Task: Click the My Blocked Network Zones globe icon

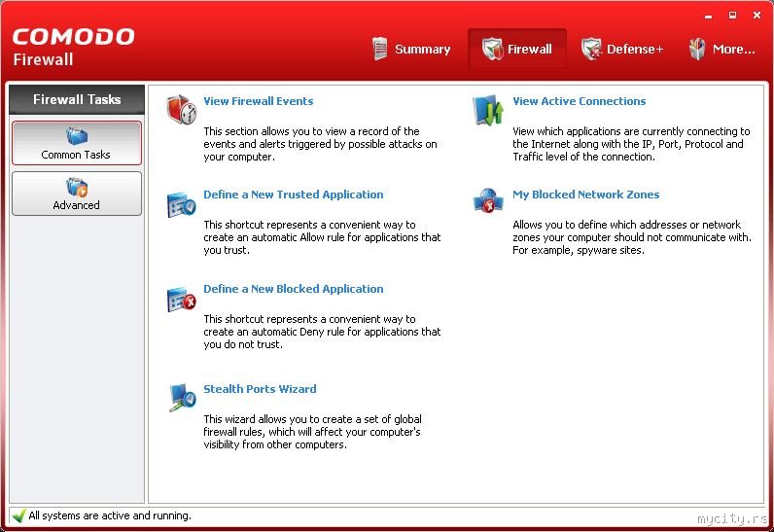Action: pos(488,200)
